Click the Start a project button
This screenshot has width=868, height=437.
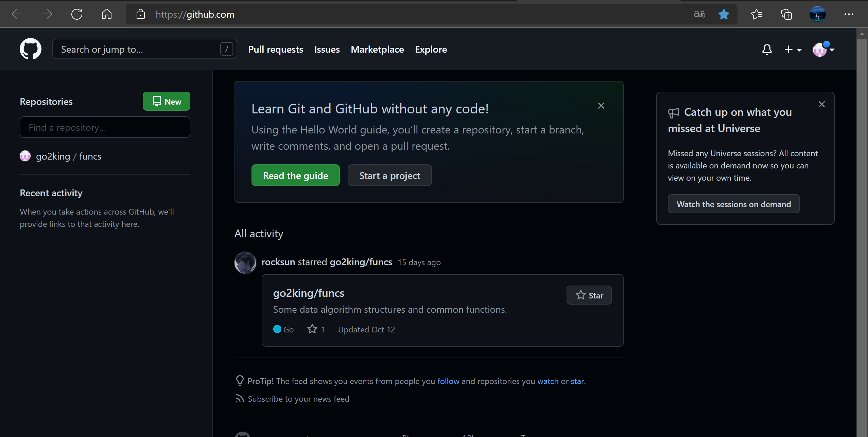[x=390, y=176]
